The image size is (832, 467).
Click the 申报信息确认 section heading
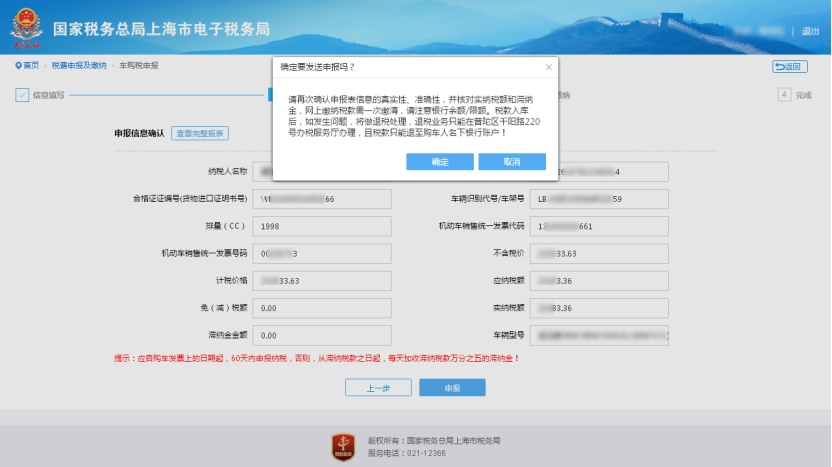(x=139, y=133)
